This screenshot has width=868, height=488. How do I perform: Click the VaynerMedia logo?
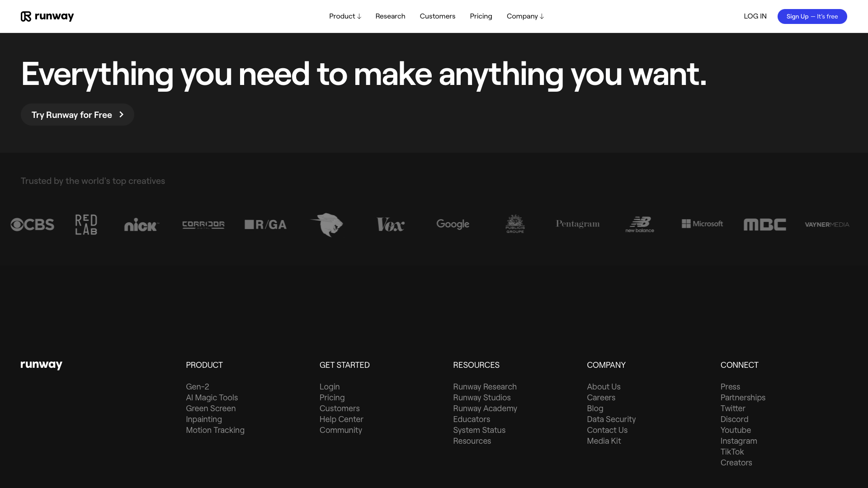tap(827, 225)
